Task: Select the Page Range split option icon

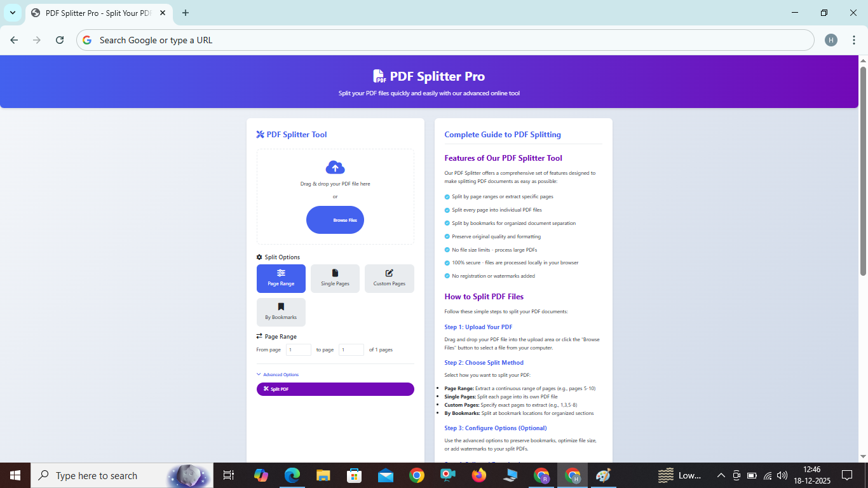Action: coord(281,273)
